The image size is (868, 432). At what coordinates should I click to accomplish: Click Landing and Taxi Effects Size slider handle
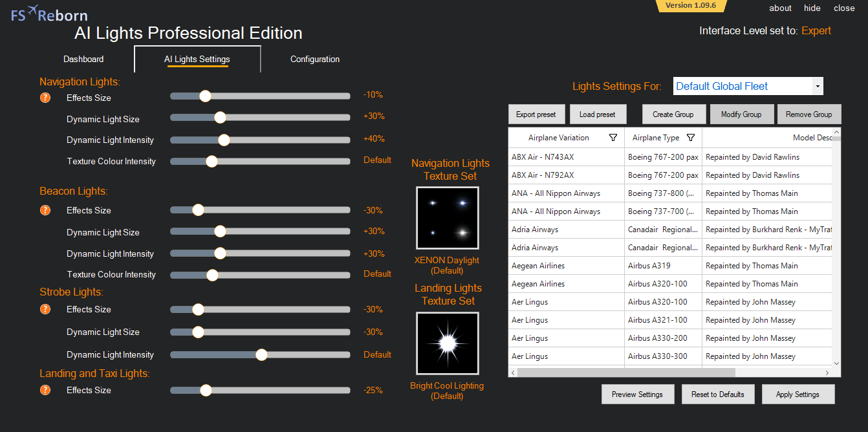(x=206, y=390)
